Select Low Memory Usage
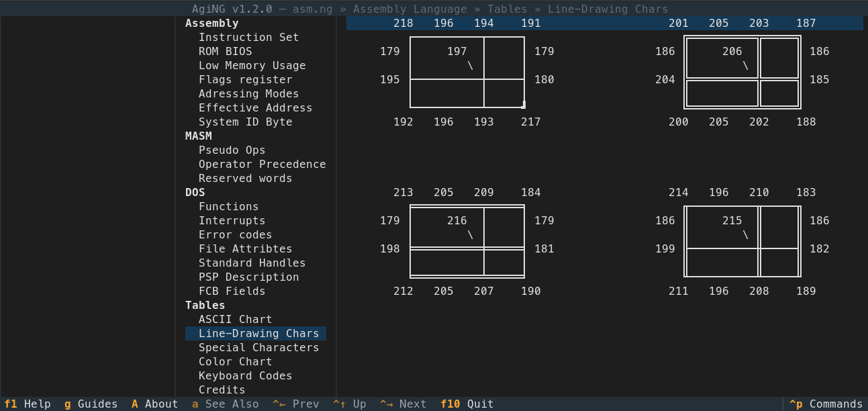The image size is (868, 411). point(252,66)
